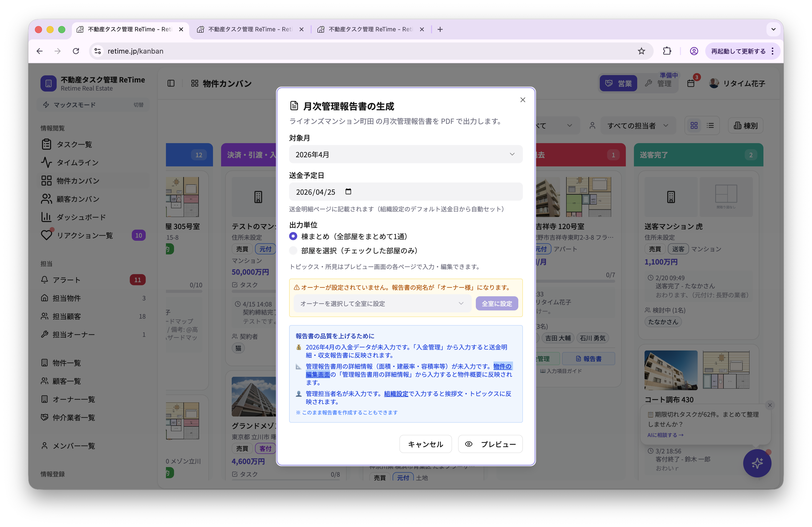Screen dimensions: 812x527
Task: Click the ReTime app logo
Action: (49, 83)
